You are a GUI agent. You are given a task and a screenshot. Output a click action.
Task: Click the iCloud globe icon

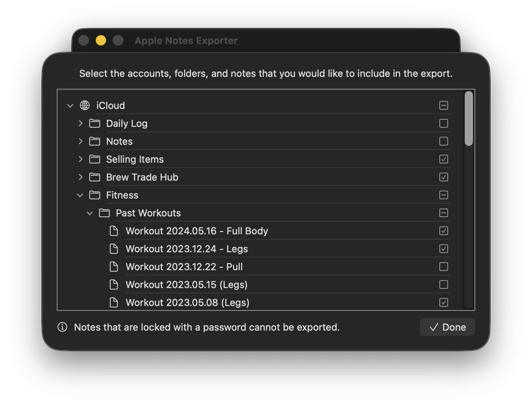pyautogui.click(x=85, y=106)
